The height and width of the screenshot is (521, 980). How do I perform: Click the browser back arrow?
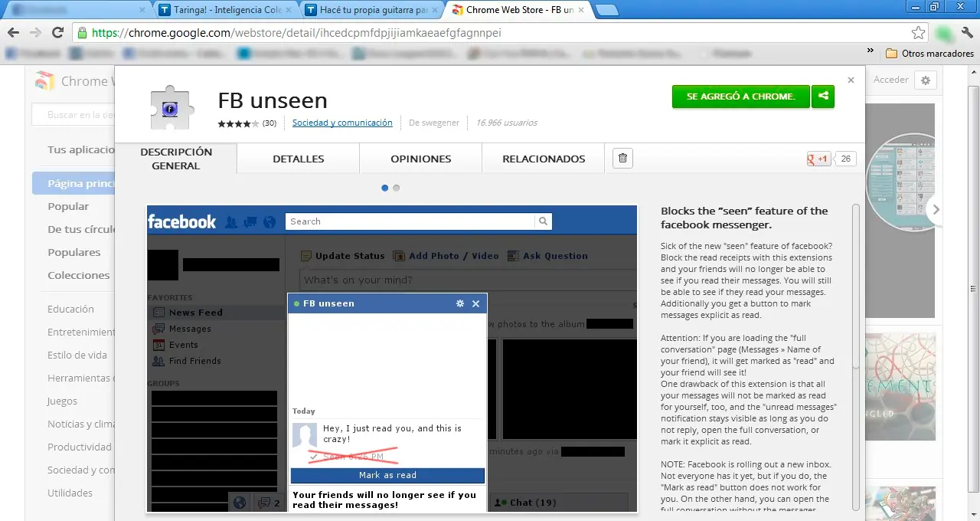pos(13,33)
